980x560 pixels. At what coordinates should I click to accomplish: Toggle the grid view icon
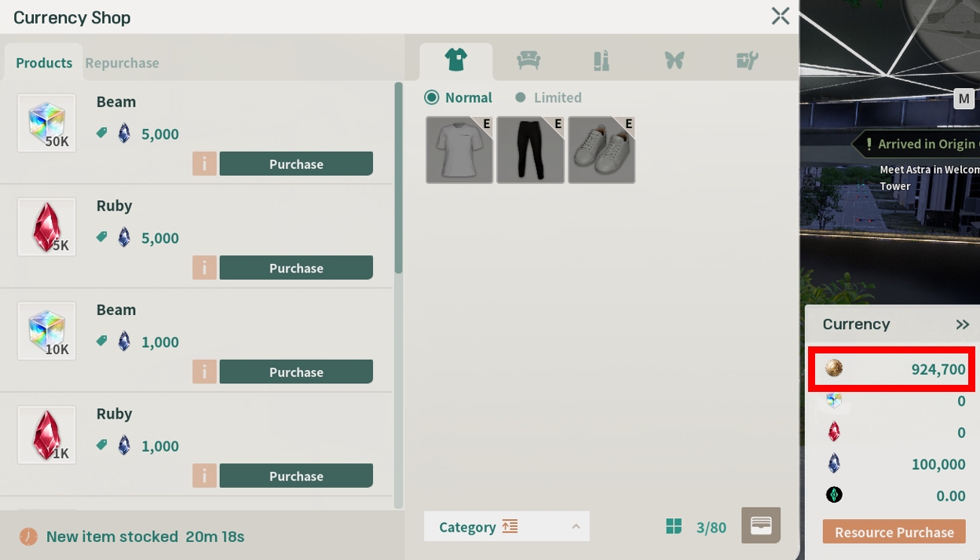pyautogui.click(x=674, y=526)
